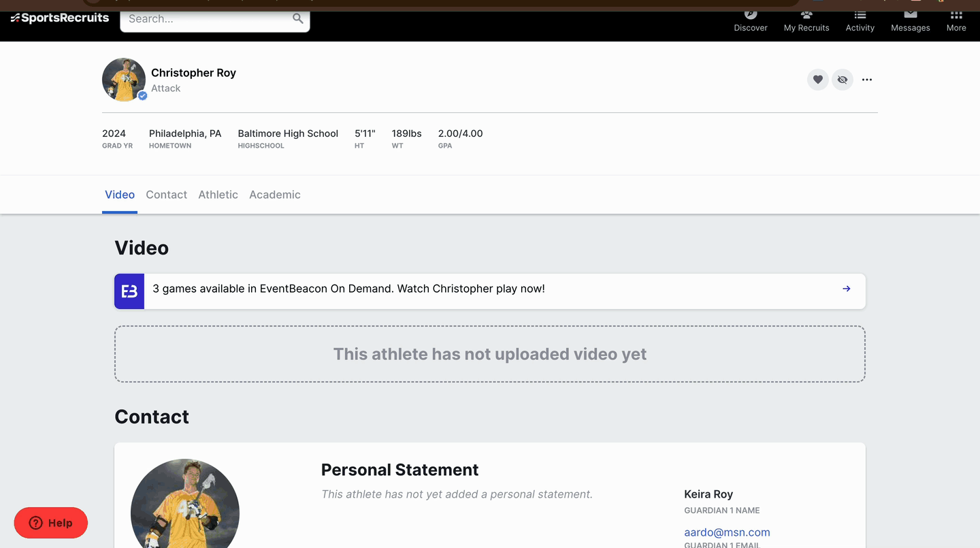This screenshot has height=548, width=980.
Task: Switch to the Athletic tab
Action: tap(218, 195)
